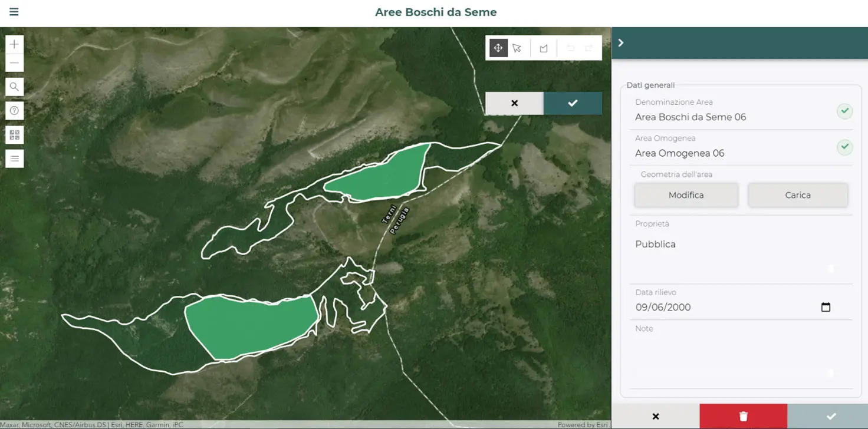
Task: Delete the area with red trash button
Action: coord(743,417)
